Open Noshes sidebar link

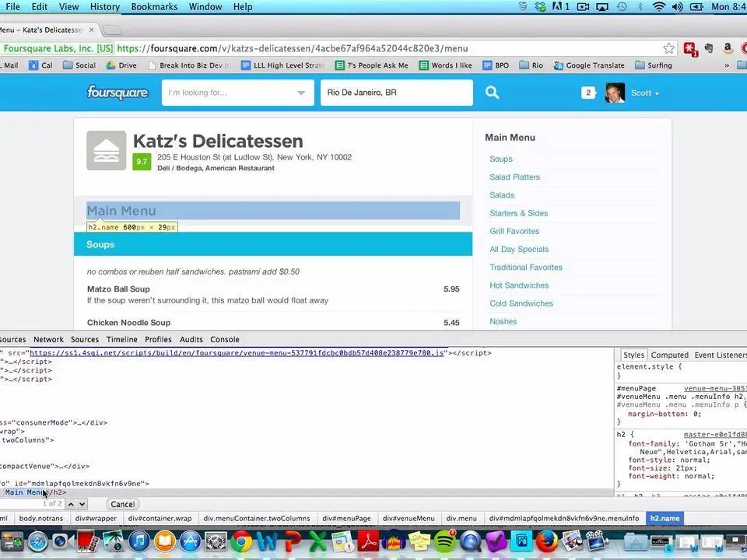click(x=503, y=321)
